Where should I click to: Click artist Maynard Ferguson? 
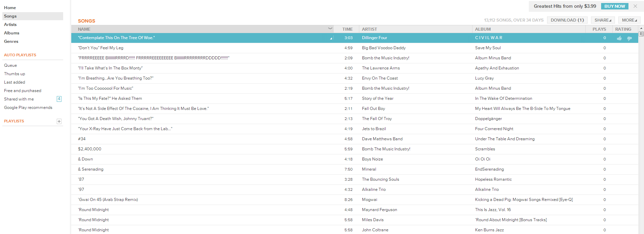point(380,210)
